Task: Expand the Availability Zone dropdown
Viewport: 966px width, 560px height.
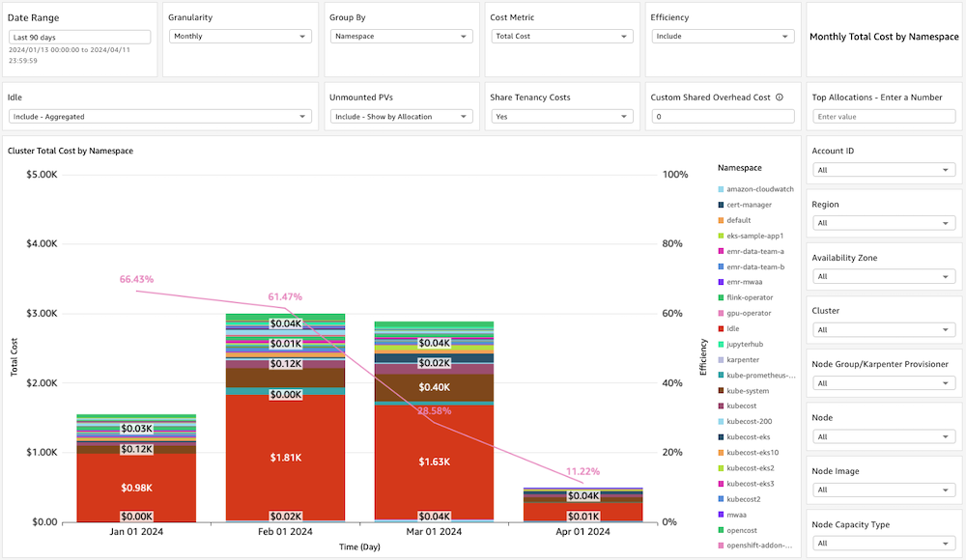Action: click(x=884, y=276)
